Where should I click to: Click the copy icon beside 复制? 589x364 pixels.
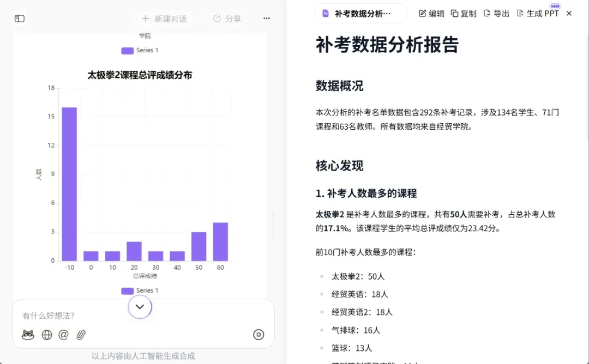click(454, 14)
